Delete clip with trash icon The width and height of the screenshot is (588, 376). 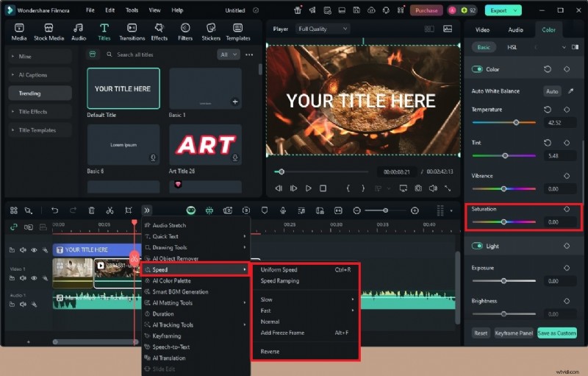(x=91, y=210)
